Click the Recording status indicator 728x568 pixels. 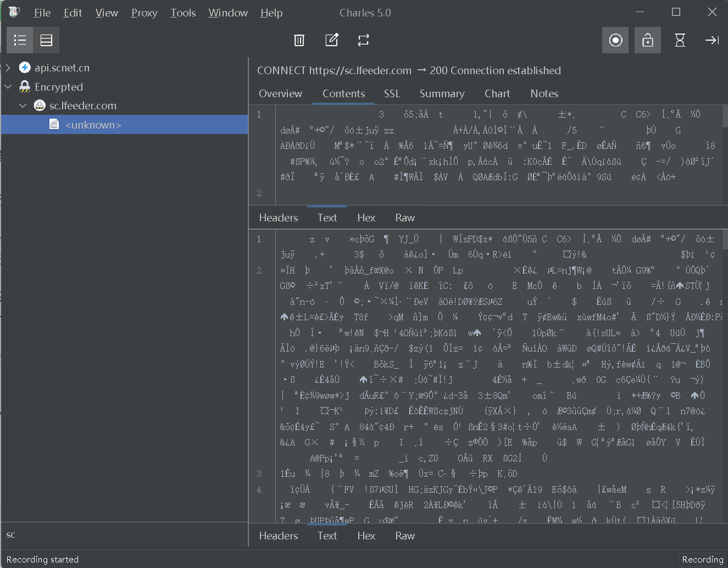703,559
